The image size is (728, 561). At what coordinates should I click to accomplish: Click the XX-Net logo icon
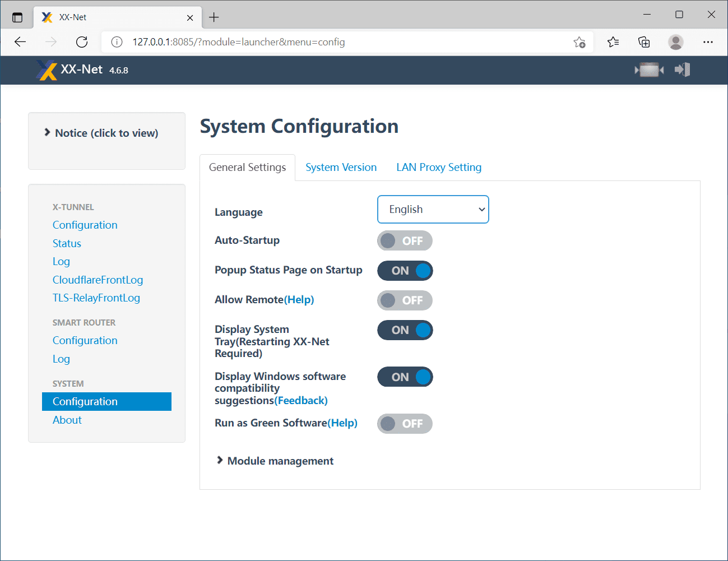pos(47,70)
